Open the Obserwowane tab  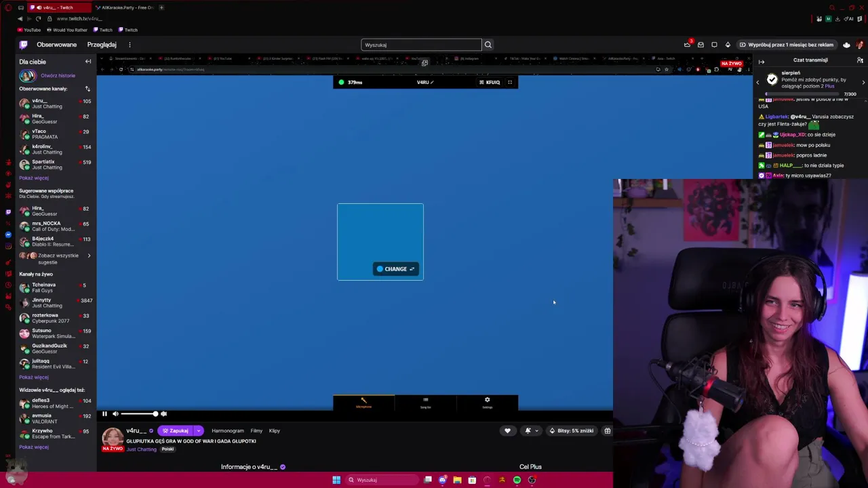(57, 45)
